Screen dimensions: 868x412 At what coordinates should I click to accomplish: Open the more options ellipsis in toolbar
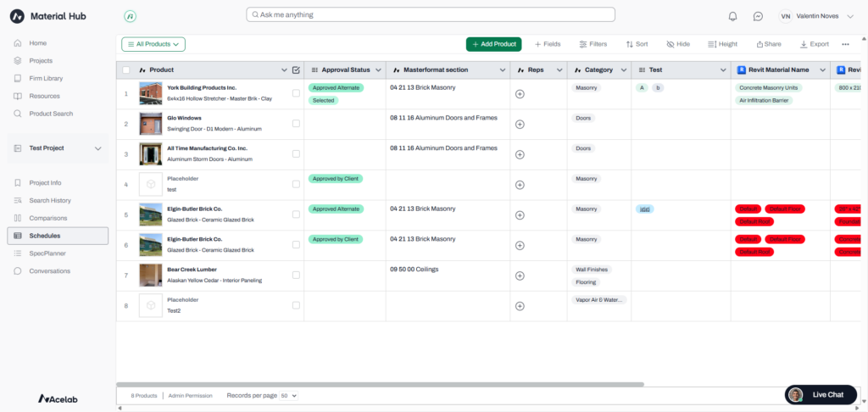pos(845,44)
